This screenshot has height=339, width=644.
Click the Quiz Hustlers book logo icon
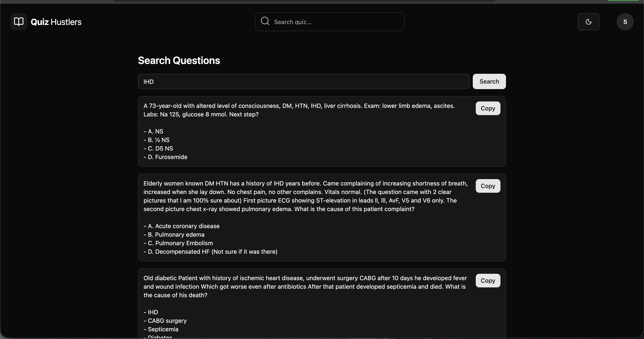click(x=19, y=22)
